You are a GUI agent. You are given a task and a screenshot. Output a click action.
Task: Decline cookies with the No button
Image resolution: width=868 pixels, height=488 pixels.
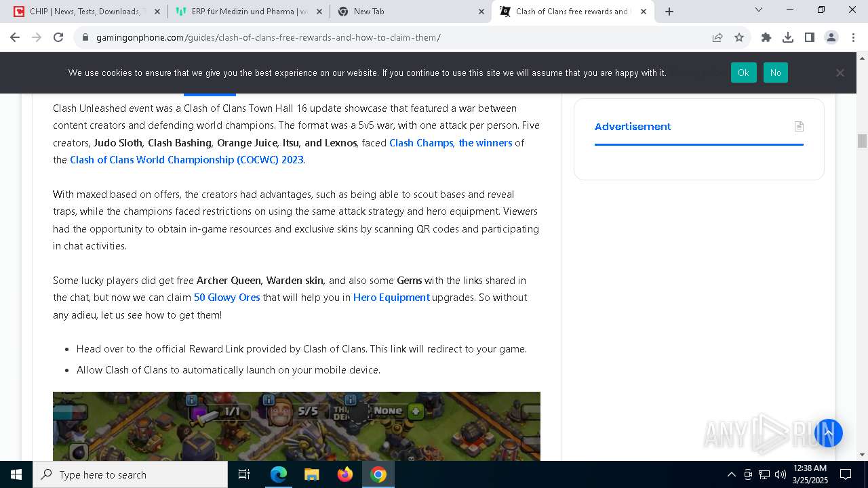775,73
